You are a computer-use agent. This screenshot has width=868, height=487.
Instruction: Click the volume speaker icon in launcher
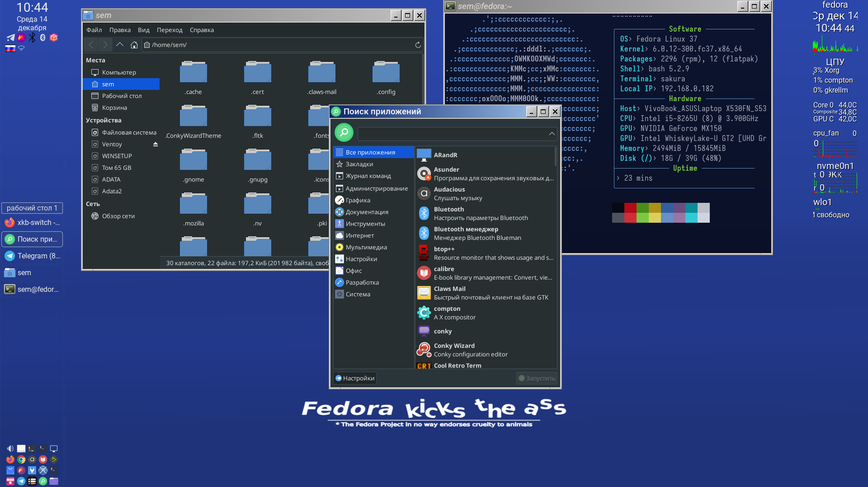[x=10, y=449]
